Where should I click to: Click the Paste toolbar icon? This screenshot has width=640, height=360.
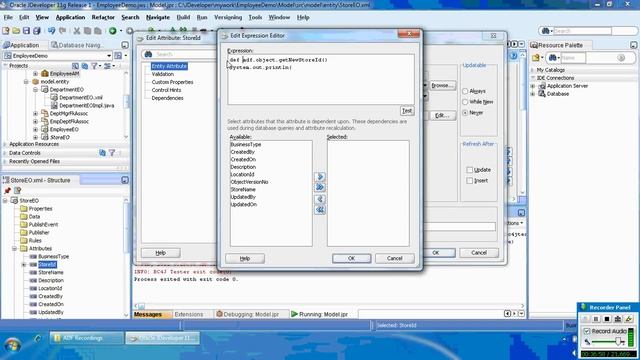pos(98,31)
